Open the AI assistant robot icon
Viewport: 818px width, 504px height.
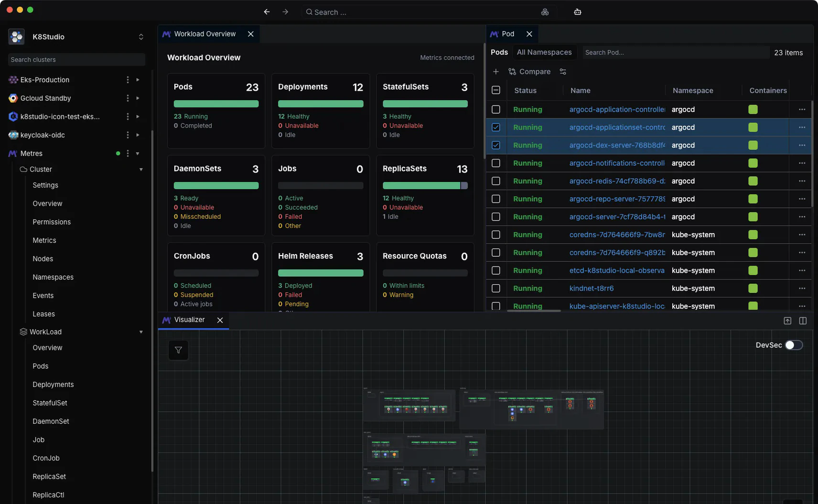578,12
